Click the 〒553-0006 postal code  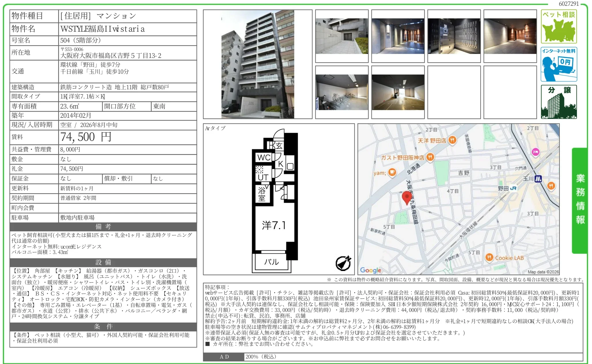[x=72, y=49]
